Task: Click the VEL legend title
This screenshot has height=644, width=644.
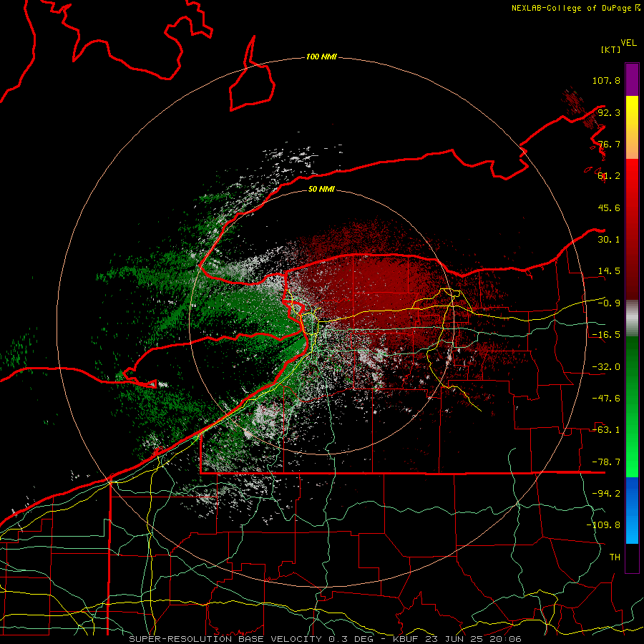Action: [629, 43]
